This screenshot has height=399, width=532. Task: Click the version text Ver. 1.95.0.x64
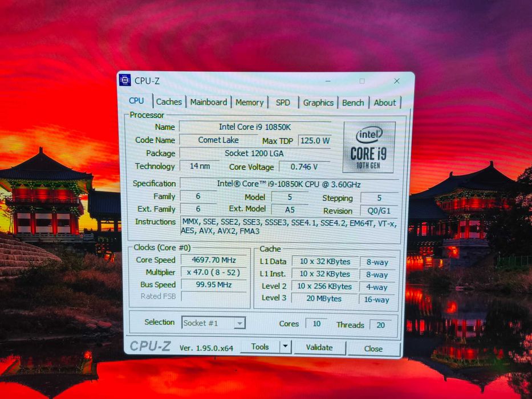[x=206, y=348]
